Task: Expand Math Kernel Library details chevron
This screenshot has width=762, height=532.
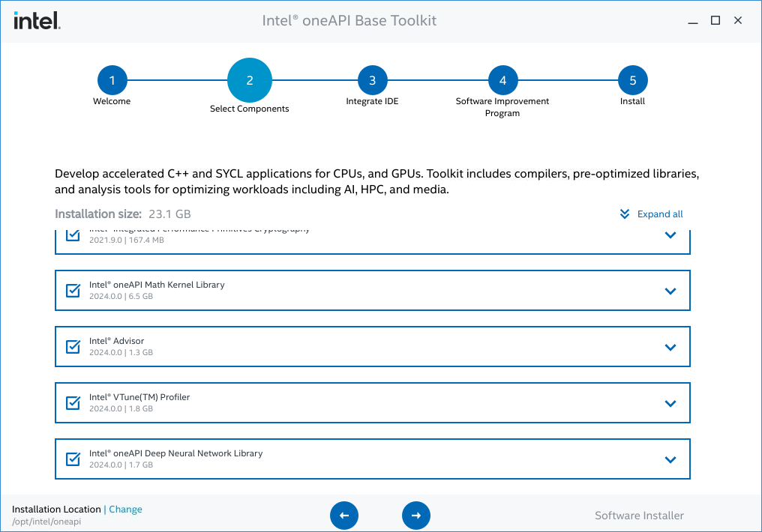Action: [670, 291]
